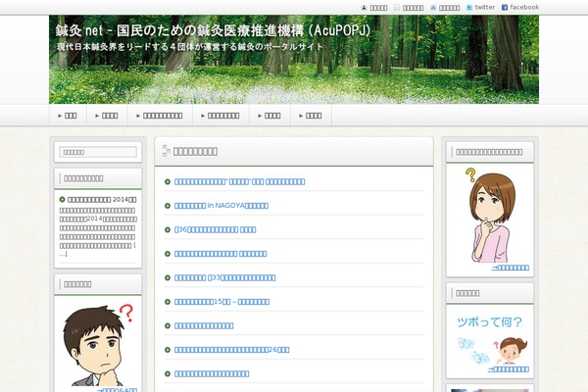This screenshot has height=392, width=588.
Task: Click the green bullet beside the '15' link
Action: point(168,302)
